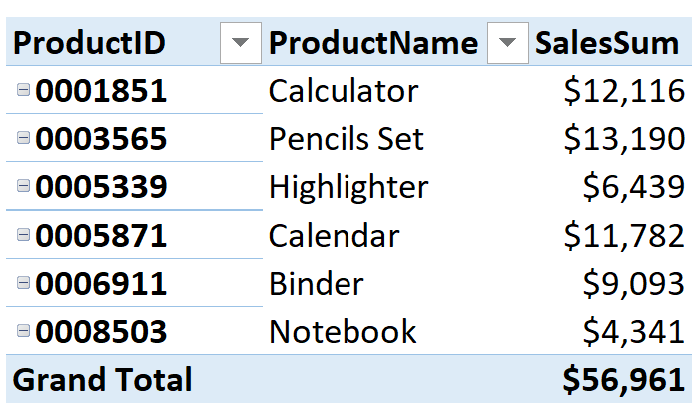Viewport: 695px width, 420px height.
Task: Open the ProductName filter dropdown
Action: point(507,43)
